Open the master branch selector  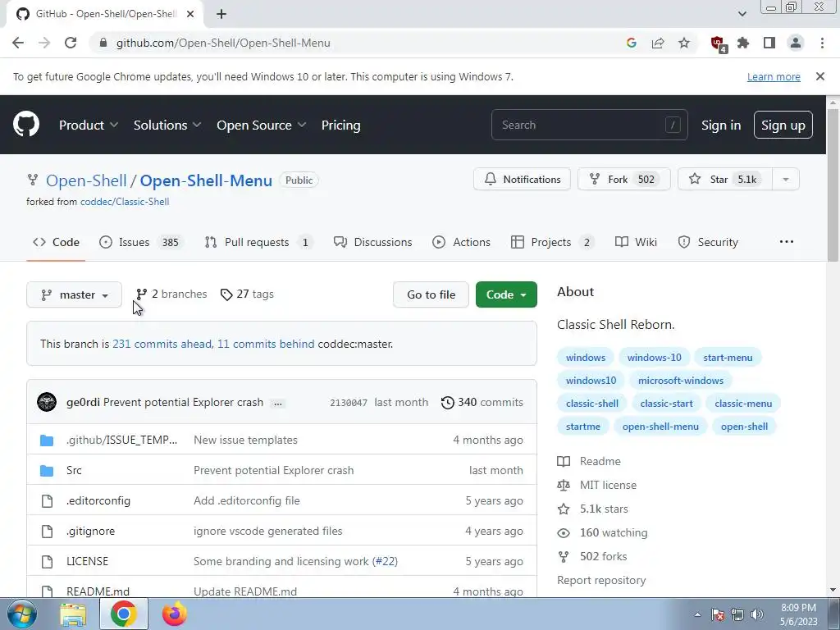pos(74,294)
